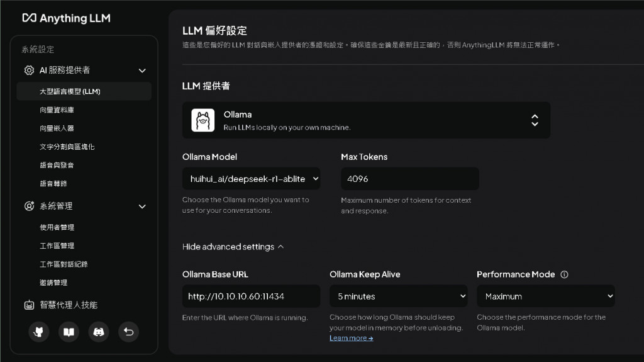644x362 pixels.
Task: Open 語音與發音 settings
Action: click(57, 166)
